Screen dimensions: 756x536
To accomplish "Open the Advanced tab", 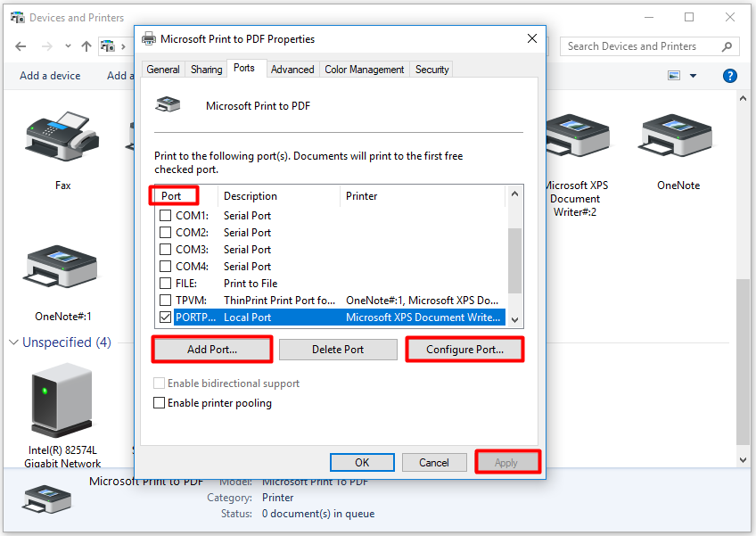I will [x=292, y=70].
